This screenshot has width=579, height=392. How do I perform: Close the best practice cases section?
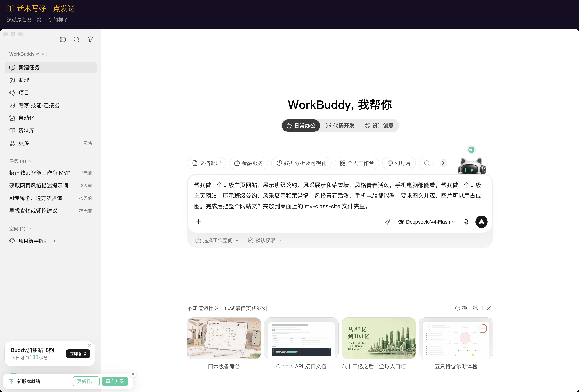tap(489, 308)
